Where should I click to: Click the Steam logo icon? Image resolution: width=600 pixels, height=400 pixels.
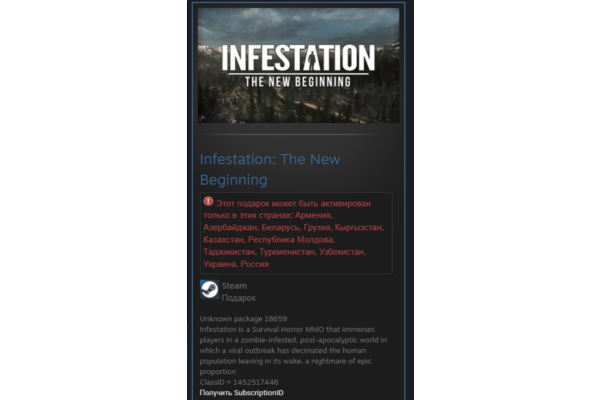(209, 289)
